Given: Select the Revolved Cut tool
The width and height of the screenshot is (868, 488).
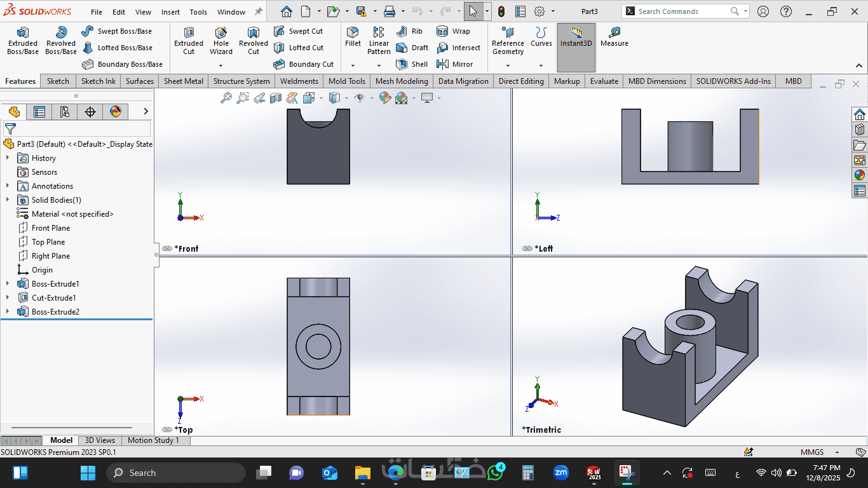Looking at the screenshot, I should [x=254, y=41].
